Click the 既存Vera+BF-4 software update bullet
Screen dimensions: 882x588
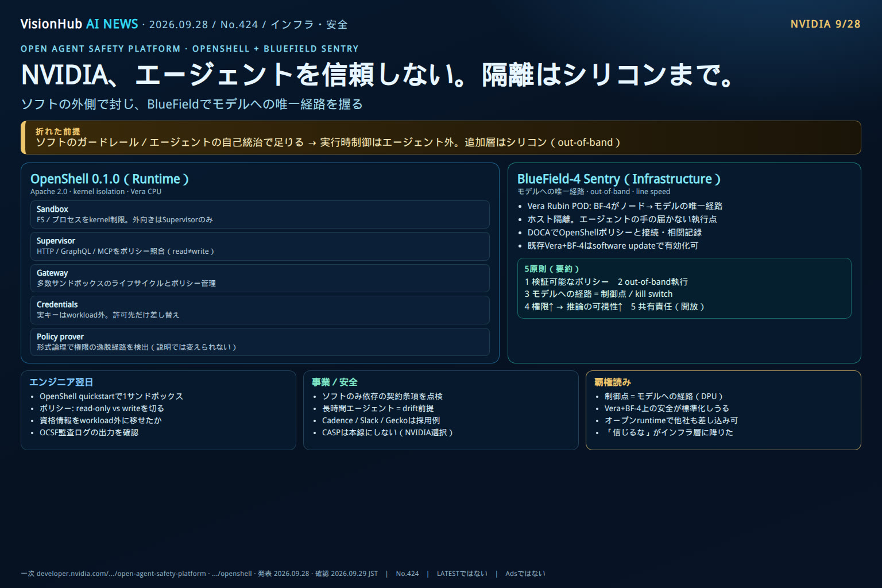(613, 246)
